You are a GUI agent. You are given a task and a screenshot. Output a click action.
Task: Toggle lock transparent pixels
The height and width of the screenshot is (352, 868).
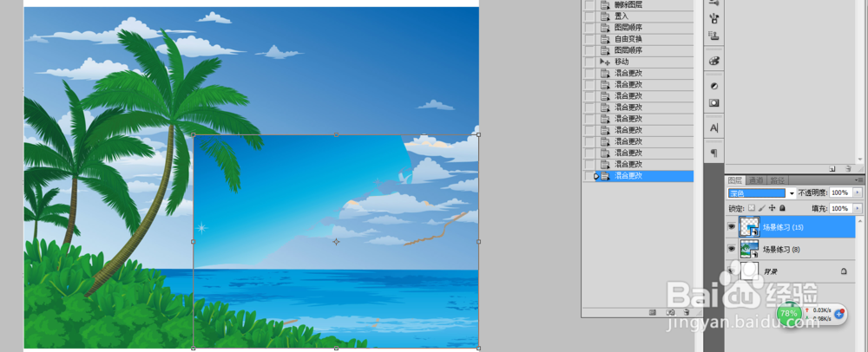tap(751, 208)
